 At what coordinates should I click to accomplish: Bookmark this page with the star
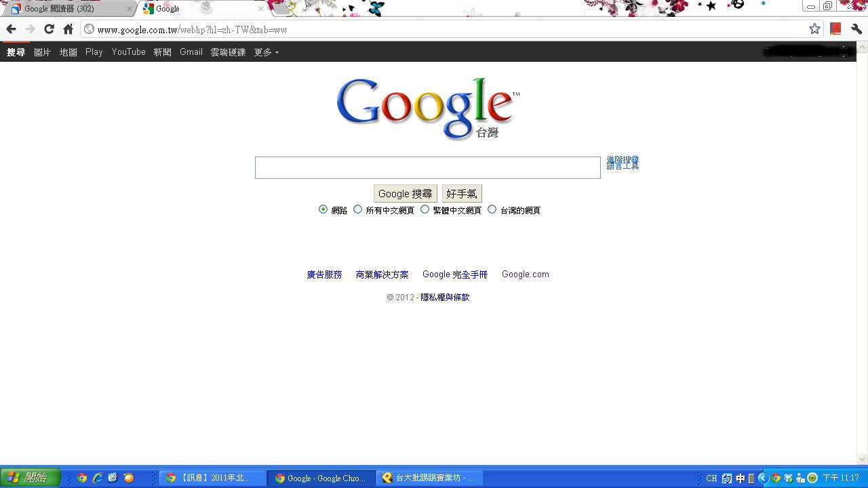(814, 29)
